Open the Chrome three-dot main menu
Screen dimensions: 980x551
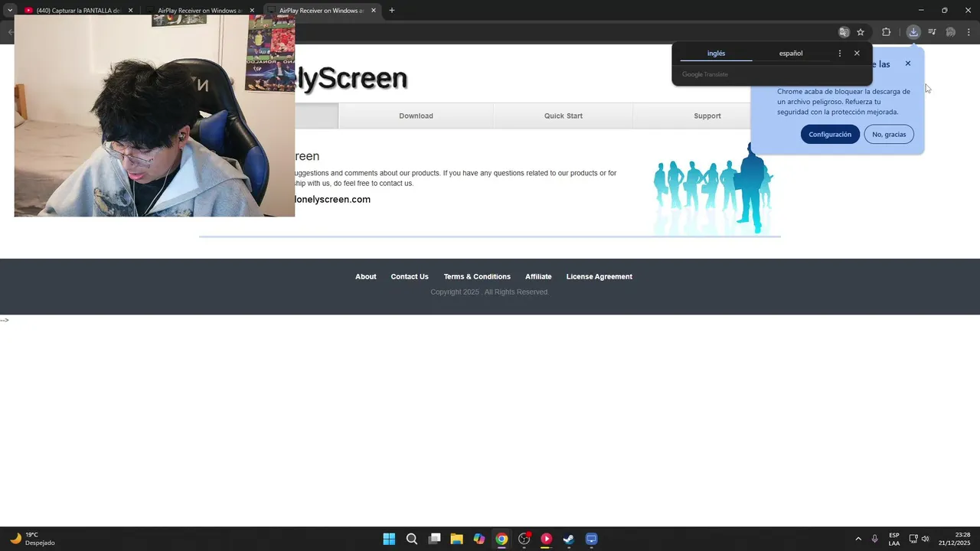coord(969,32)
